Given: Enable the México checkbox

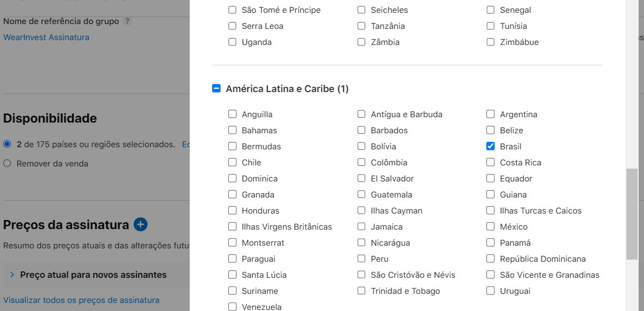Looking at the screenshot, I should click(x=491, y=226).
